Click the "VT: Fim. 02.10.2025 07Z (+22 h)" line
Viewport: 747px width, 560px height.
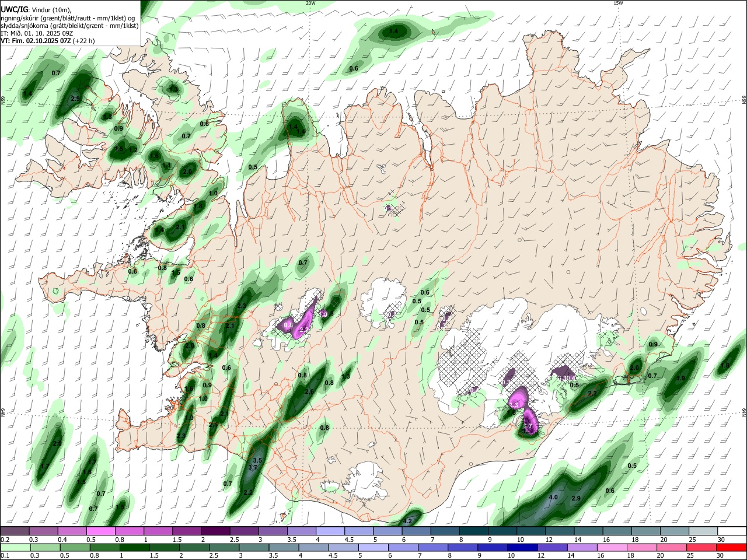(x=47, y=41)
